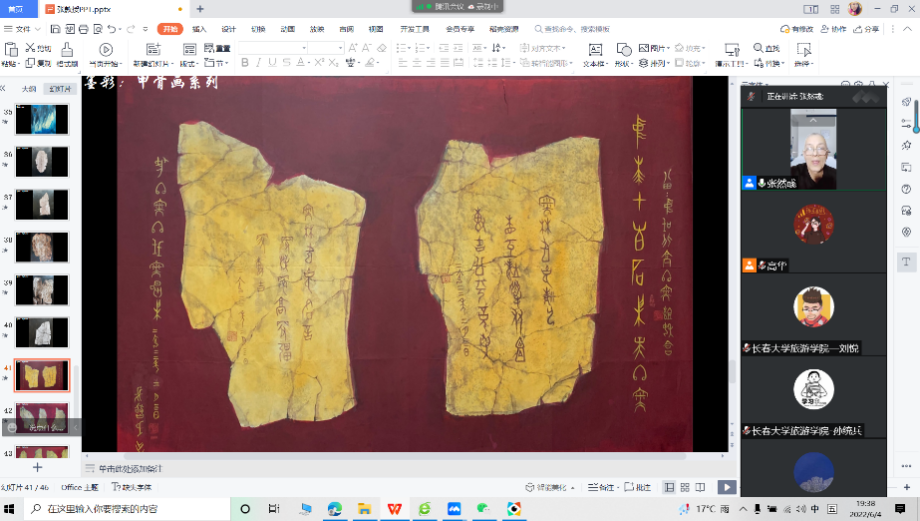Open a new document tab with plus

(200, 9)
